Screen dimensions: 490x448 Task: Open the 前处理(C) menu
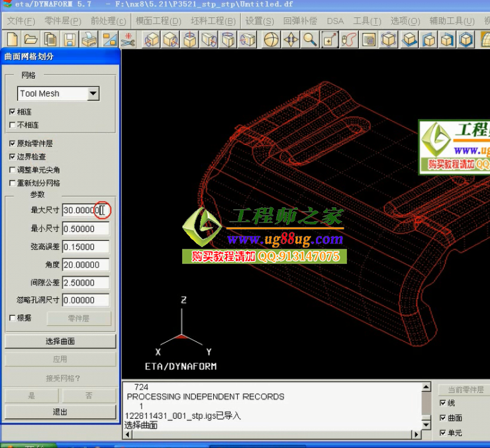tap(108, 21)
